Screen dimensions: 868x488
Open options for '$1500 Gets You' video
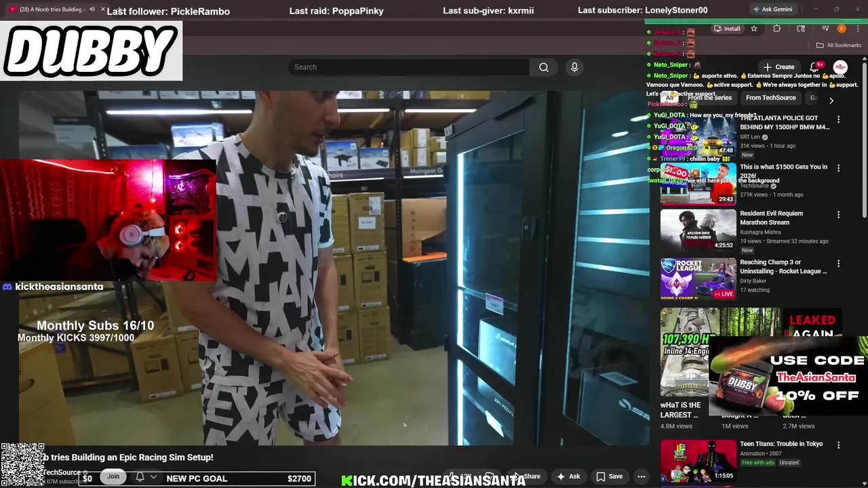coord(838,168)
